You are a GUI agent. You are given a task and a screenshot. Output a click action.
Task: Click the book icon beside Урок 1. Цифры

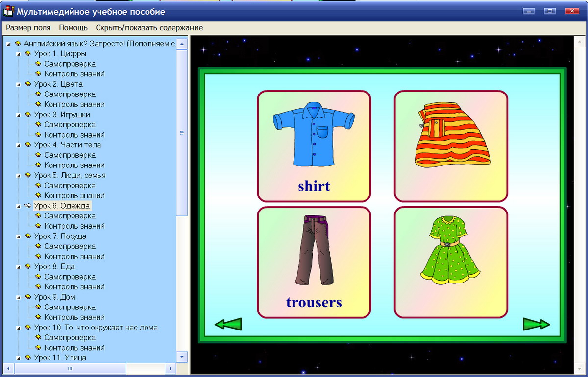(28, 54)
